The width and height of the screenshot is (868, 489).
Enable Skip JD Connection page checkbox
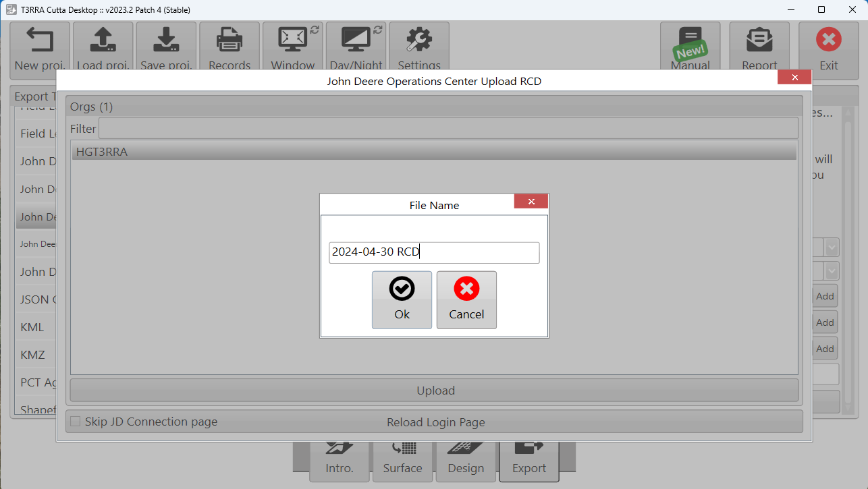76,422
